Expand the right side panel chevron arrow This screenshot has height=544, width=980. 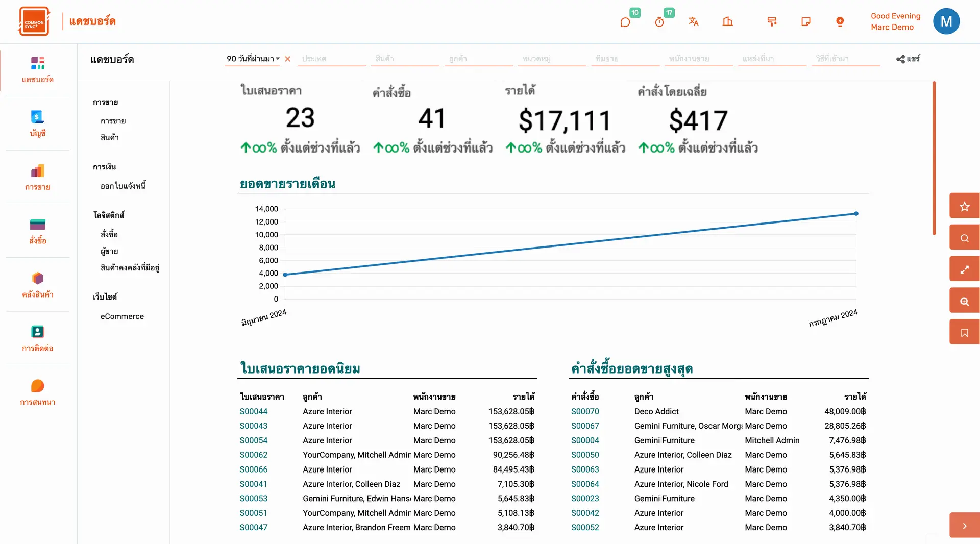point(964,526)
